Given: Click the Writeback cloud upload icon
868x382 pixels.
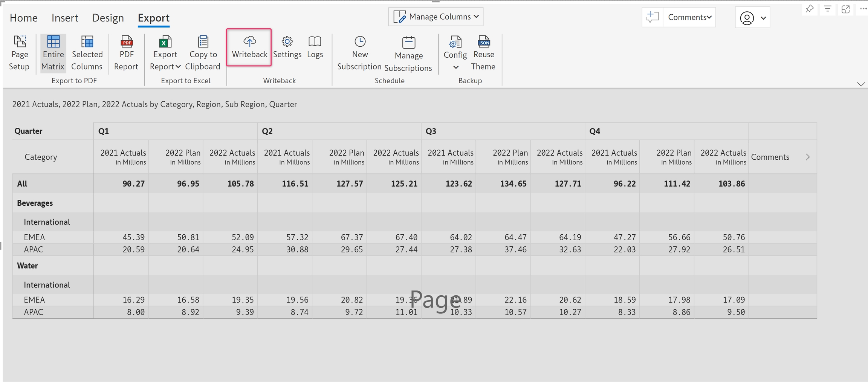Looking at the screenshot, I should (249, 41).
